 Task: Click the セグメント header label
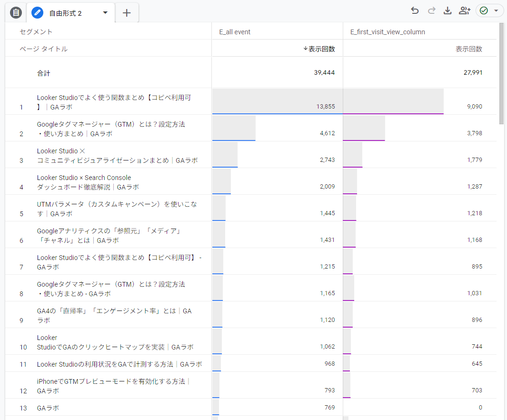click(36, 32)
